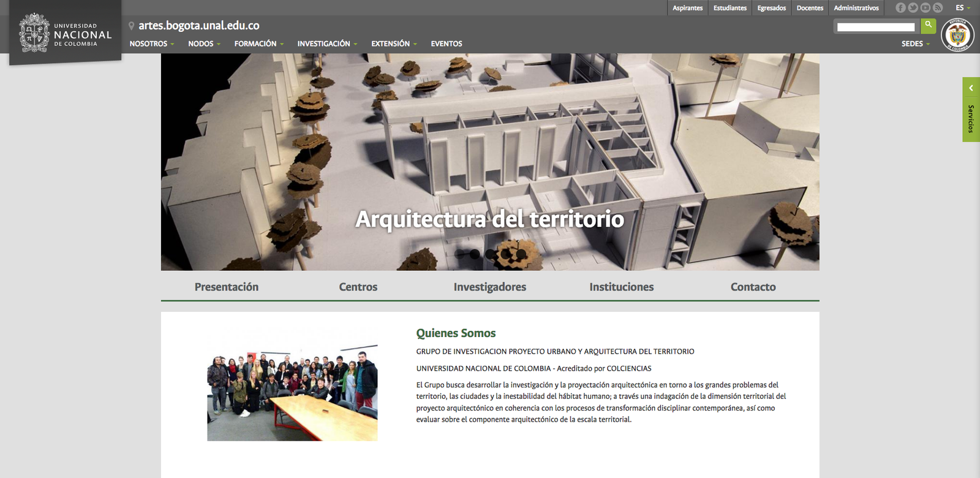This screenshot has height=478, width=980.
Task: Expand the INVESTIGACIÓN menu
Action: [x=327, y=44]
